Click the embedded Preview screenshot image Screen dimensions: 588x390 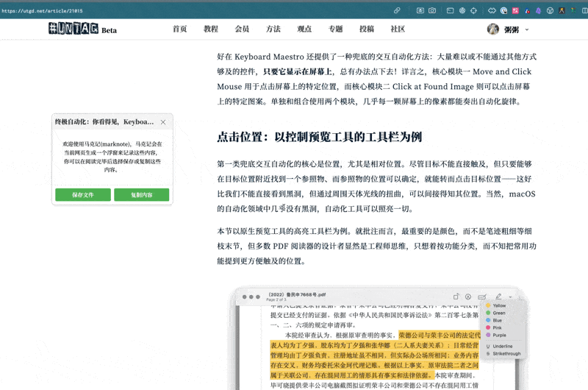click(378, 338)
